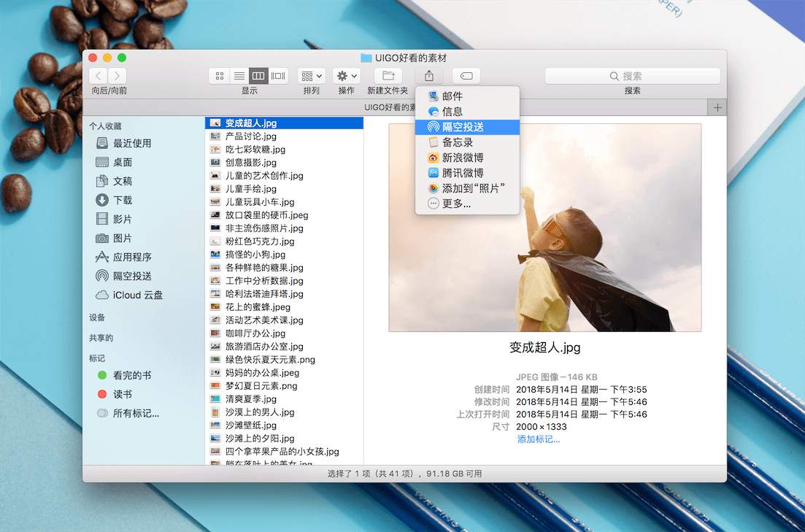805x532 pixels.
Task: Select file 活动艺术美术课.jpg
Action: pyautogui.click(x=285, y=320)
